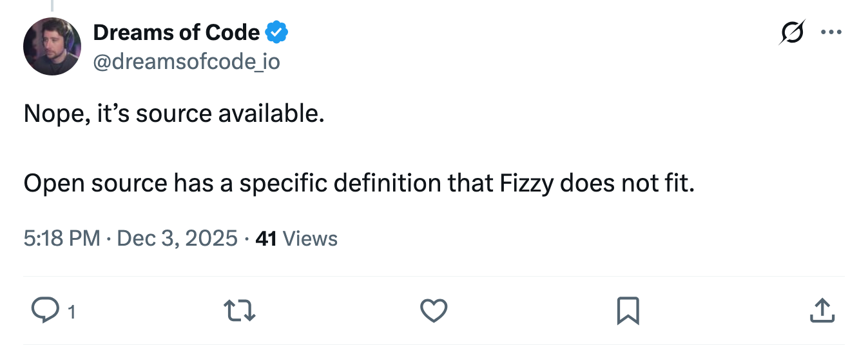Open the Grok slashed-circle icon

click(791, 32)
